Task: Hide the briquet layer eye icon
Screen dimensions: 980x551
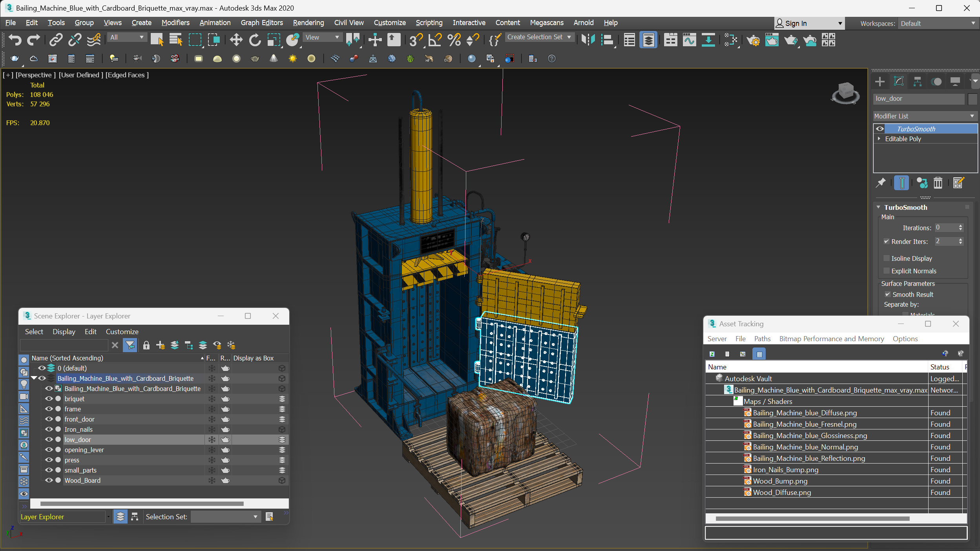Action: pyautogui.click(x=49, y=399)
